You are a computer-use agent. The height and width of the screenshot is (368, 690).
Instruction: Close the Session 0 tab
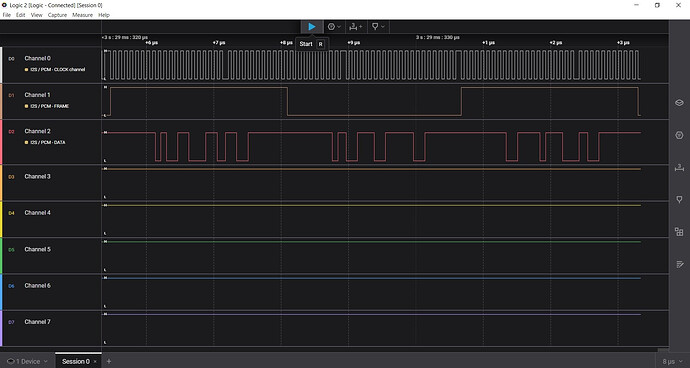(x=95, y=362)
